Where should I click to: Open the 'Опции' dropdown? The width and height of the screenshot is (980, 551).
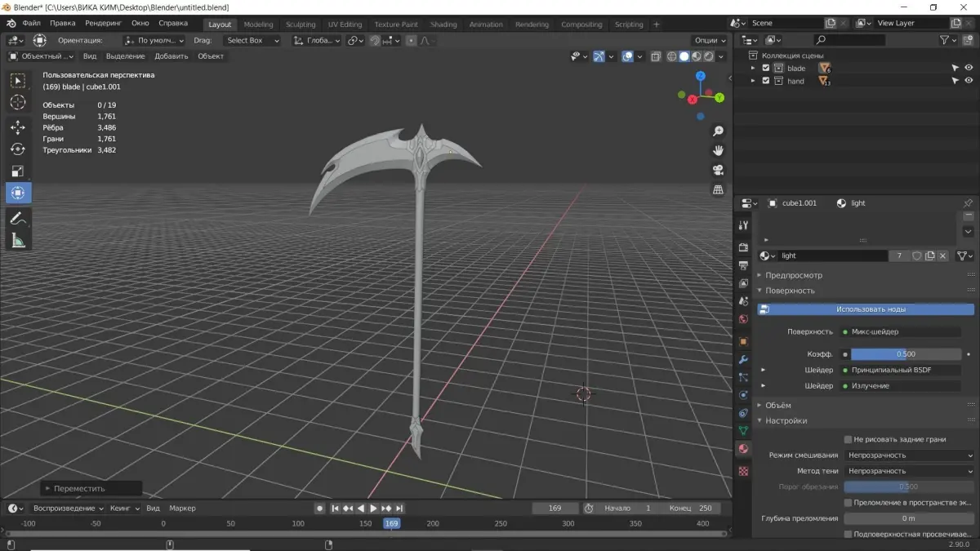coord(709,40)
